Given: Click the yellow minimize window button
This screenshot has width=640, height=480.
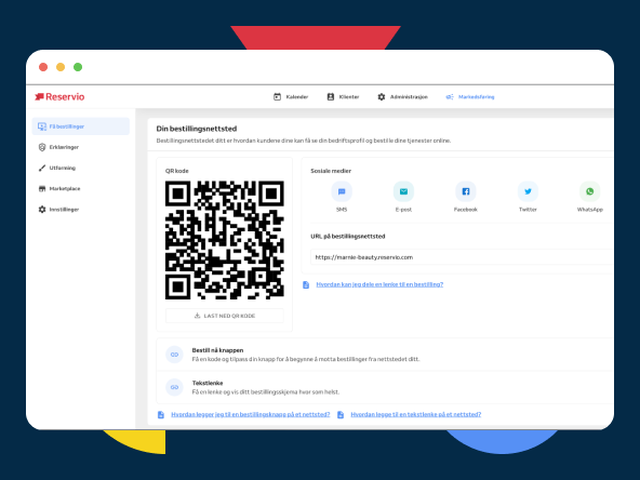Looking at the screenshot, I should point(60,67).
